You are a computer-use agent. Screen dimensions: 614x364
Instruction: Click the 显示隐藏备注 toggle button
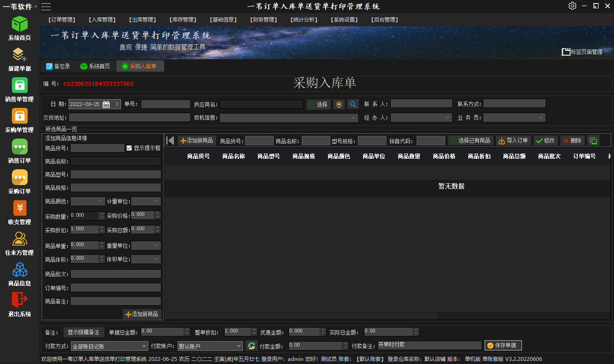(x=83, y=332)
